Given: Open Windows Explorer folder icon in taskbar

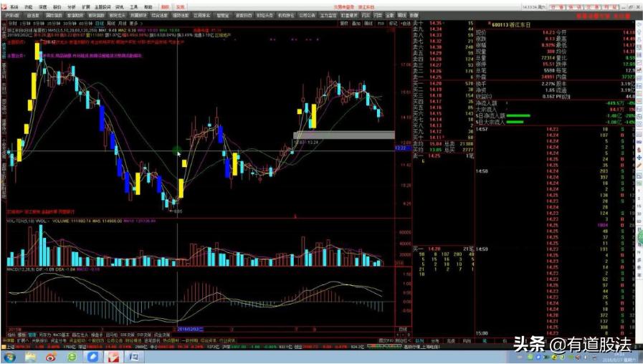Looking at the screenshot, I should click(30, 357).
